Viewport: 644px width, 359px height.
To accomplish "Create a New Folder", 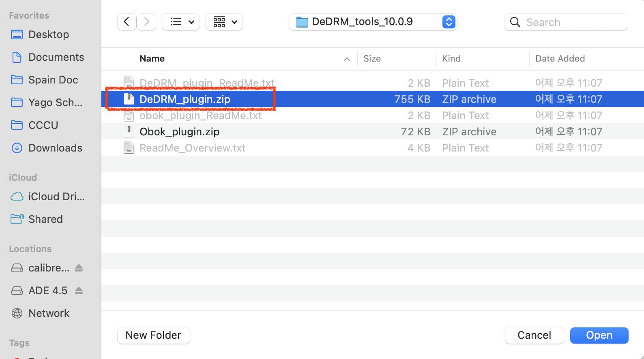I will click(x=154, y=335).
